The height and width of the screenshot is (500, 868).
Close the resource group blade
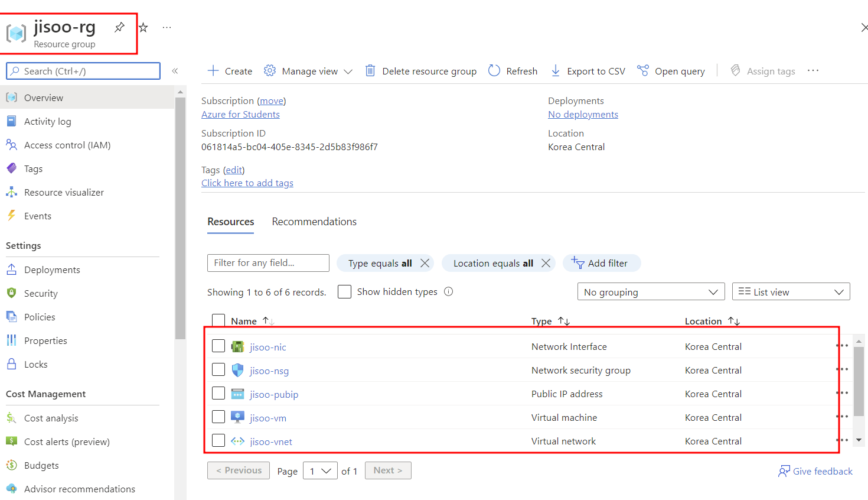pos(864,27)
